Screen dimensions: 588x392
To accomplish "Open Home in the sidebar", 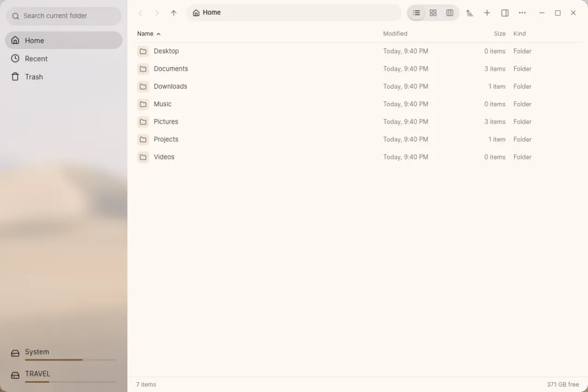I will pyautogui.click(x=64, y=40).
